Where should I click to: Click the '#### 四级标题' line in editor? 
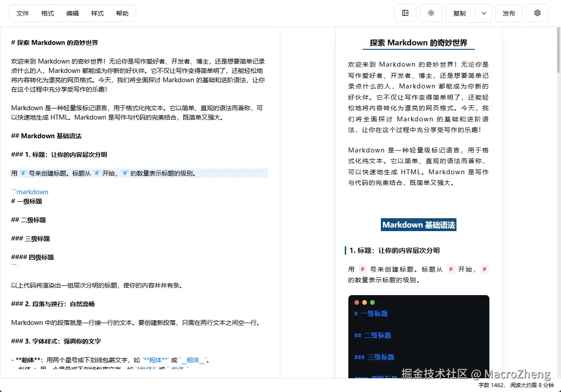[x=32, y=257]
